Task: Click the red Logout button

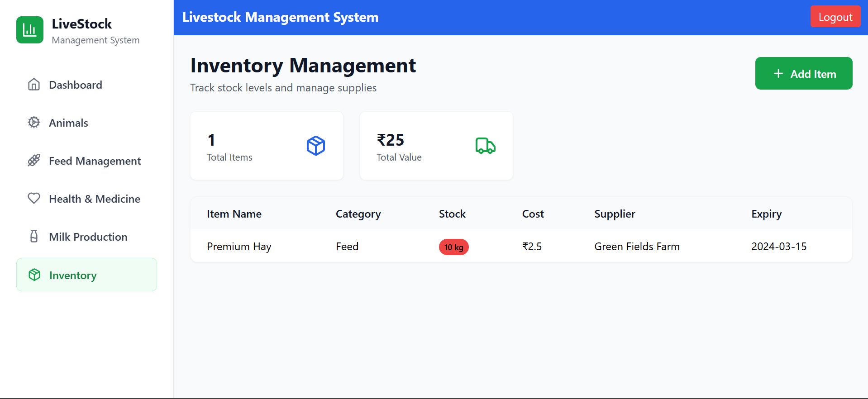Action: tap(835, 17)
